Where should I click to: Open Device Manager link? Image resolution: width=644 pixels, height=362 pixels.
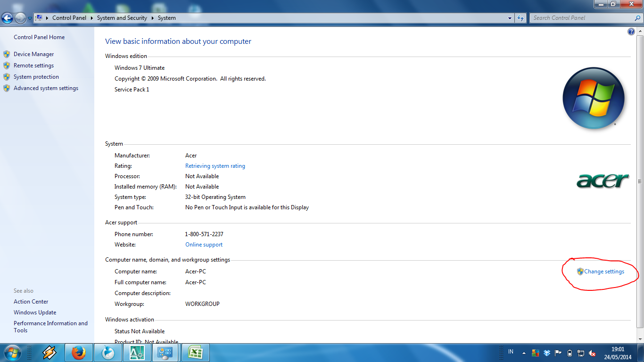point(33,54)
